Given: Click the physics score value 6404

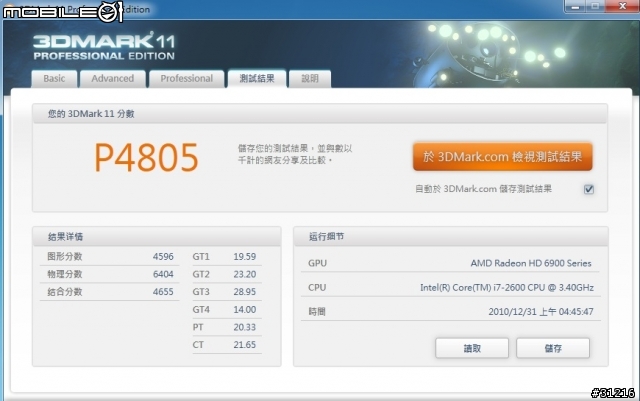Looking at the screenshot, I should pos(163,274).
